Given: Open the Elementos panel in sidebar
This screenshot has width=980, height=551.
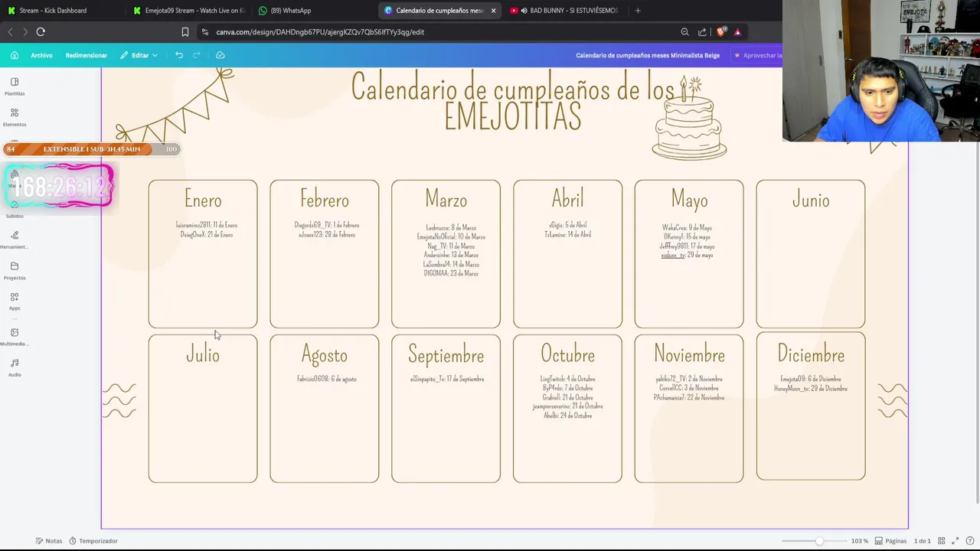Looking at the screenshot, I should coord(15,116).
